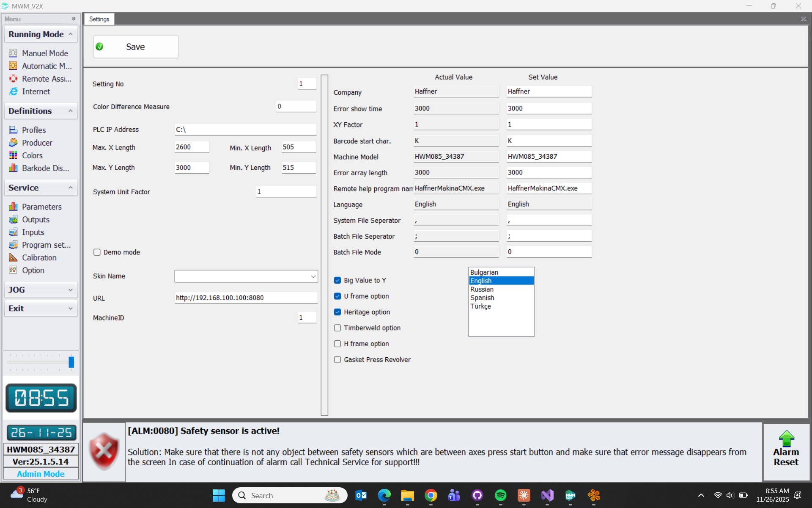
Task: Check the Timberweld option box
Action: click(x=337, y=328)
